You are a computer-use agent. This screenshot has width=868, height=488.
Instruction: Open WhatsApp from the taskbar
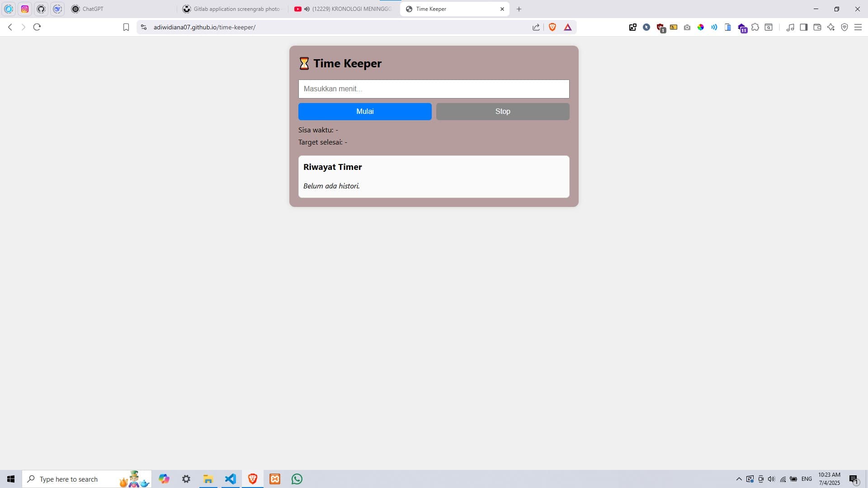(x=297, y=479)
